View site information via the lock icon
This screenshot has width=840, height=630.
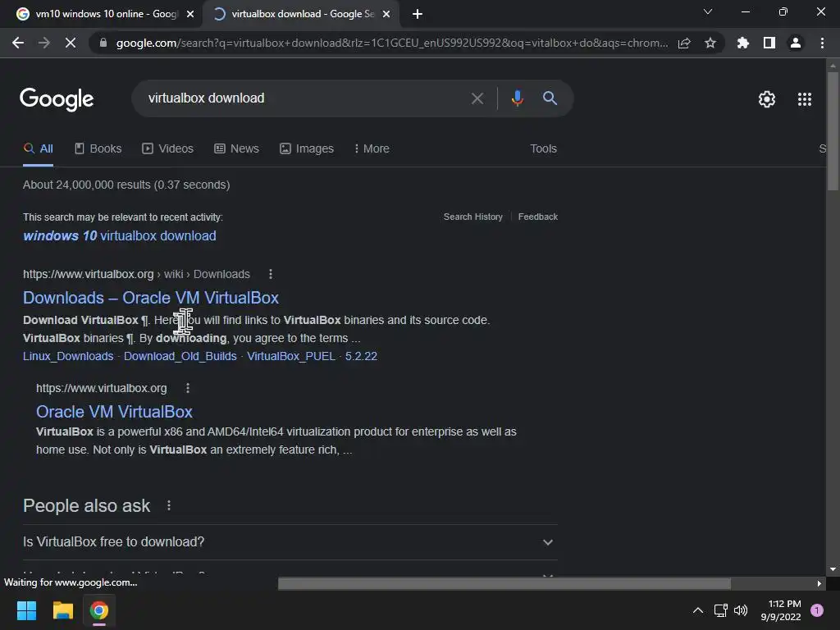(x=103, y=43)
